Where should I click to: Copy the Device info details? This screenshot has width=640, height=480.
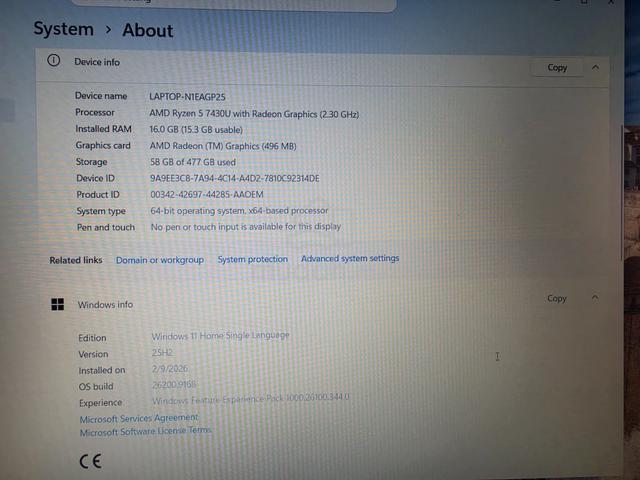click(557, 67)
